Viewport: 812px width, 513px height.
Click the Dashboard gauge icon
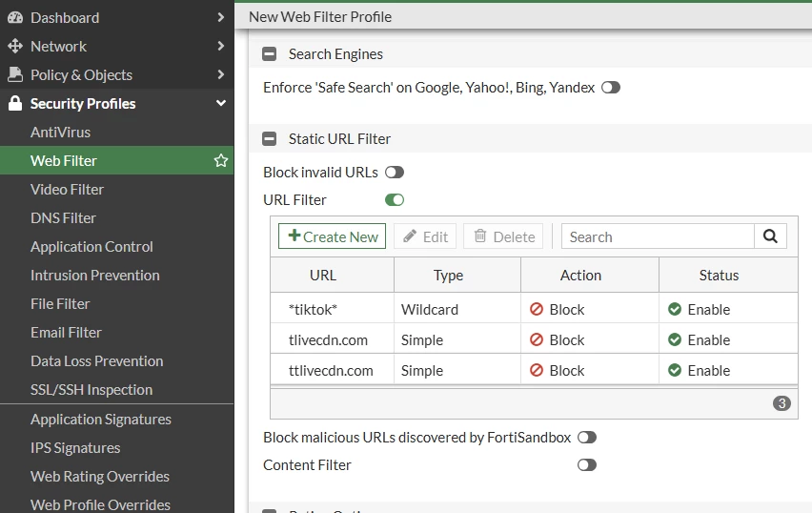[15, 17]
